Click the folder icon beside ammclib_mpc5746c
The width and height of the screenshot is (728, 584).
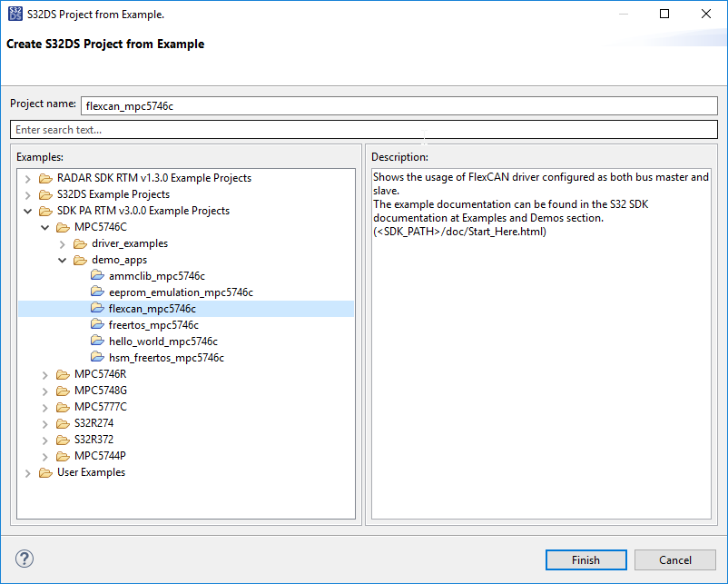(x=97, y=276)
